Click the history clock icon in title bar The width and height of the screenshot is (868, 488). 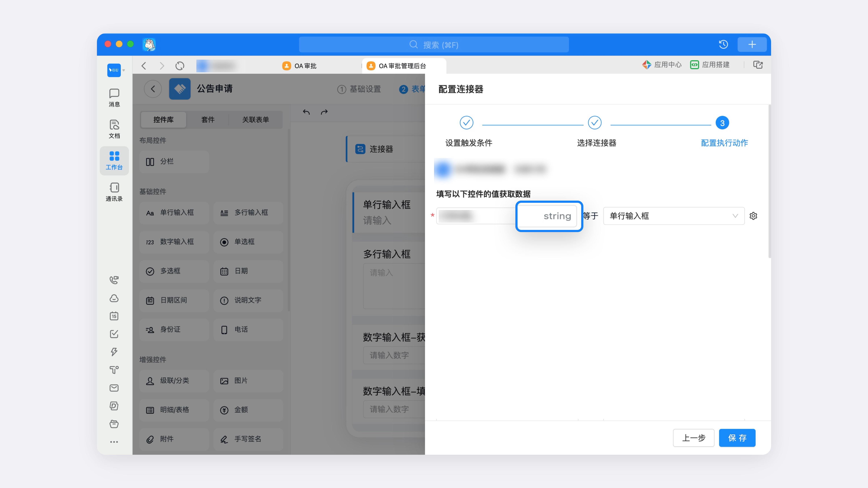click(723, 44)
